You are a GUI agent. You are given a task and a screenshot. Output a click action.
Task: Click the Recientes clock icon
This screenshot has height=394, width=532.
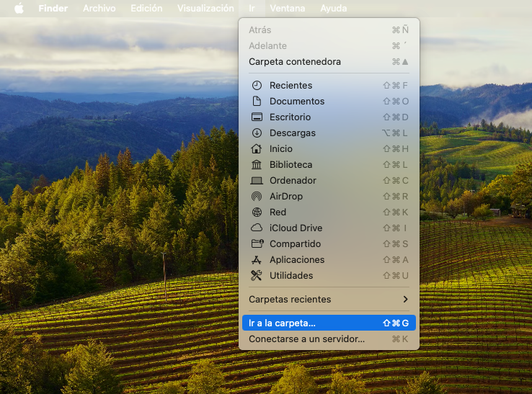[257, 86]
